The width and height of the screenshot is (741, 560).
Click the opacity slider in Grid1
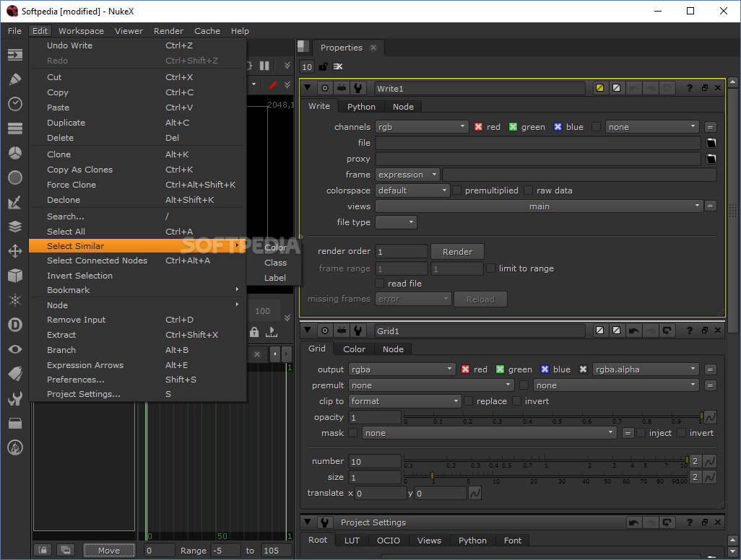pos(553,417)
